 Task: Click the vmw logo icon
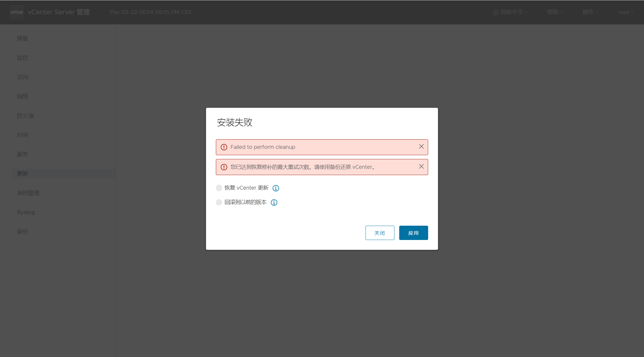click(x=17, y=12)
